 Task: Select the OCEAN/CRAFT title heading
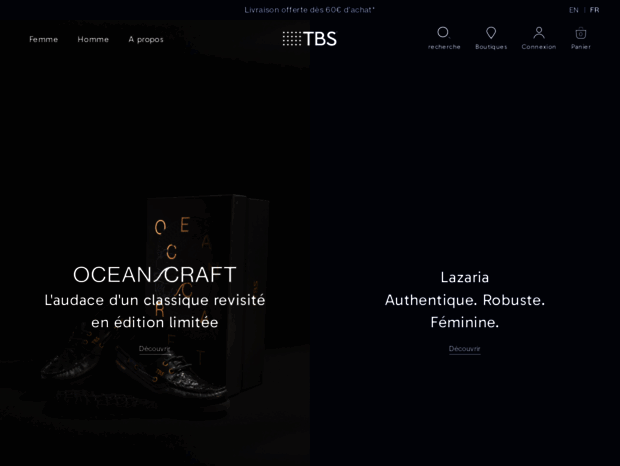(155, 274)
